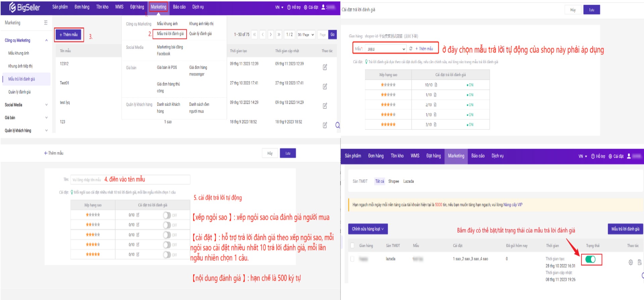644x300 pixels.
Task: Open the gear settings icon in the lazada row
Action: click(x=631, y=262)
